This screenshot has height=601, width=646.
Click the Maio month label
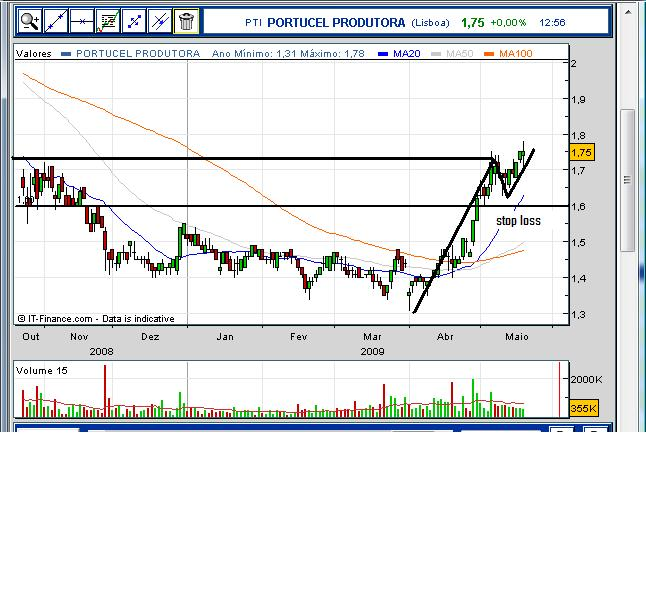click(x=517, y=337)
